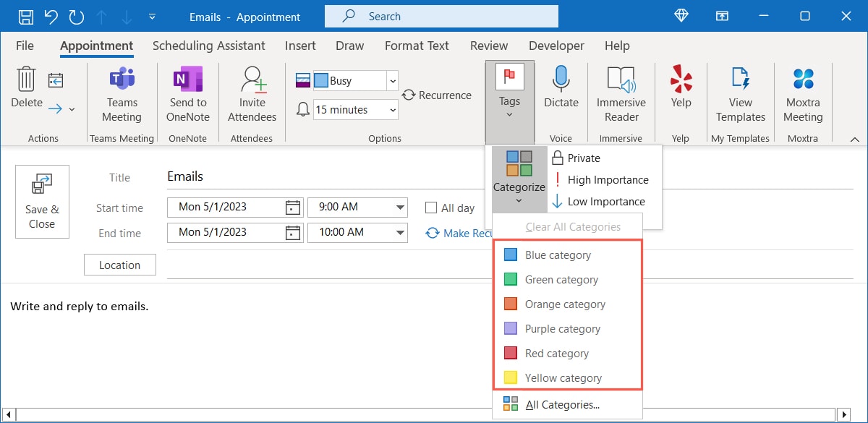Open the Immersive Reader
The height and width of the screenshot is (423, 868).
click(x=621, y=95)
